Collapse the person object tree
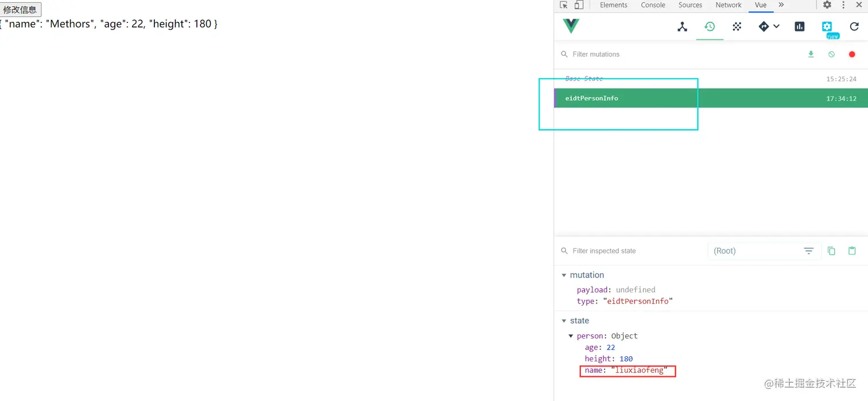Screen dimensions: 868x401 click(x=571, y=336)
